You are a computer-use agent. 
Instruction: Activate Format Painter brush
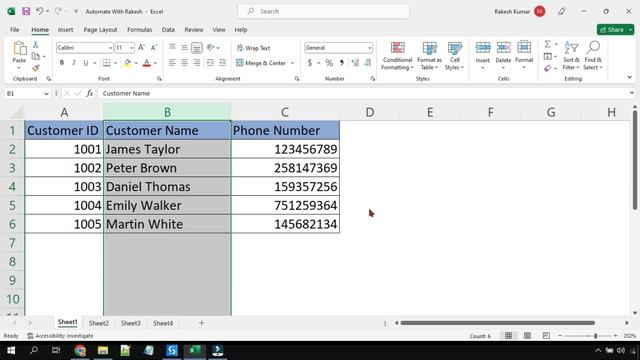36,68
